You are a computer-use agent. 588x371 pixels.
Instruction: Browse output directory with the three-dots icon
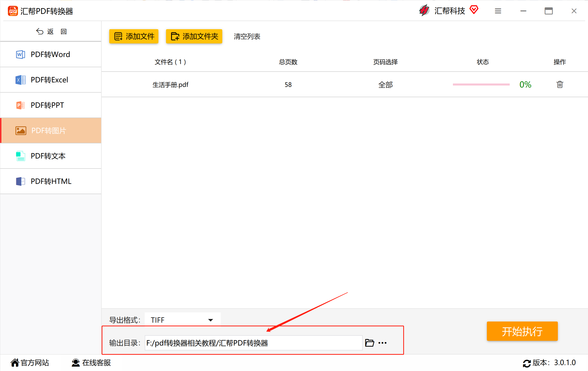tap(382, 343)
